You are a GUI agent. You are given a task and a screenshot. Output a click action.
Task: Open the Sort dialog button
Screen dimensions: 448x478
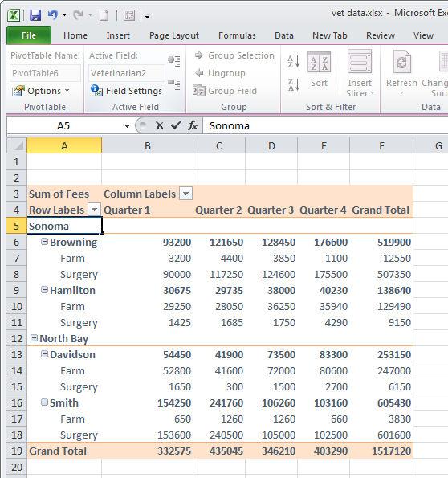pos(319,70)
